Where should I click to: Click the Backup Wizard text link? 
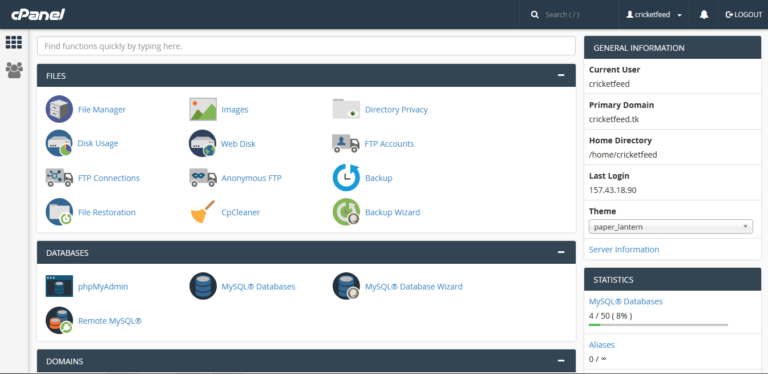coord(392,212)
